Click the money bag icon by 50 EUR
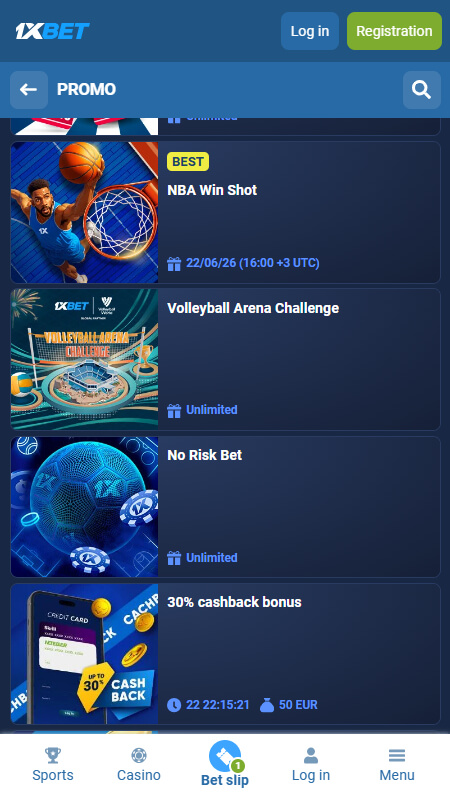Screen dimensions: 450x800 click(267, 705)
